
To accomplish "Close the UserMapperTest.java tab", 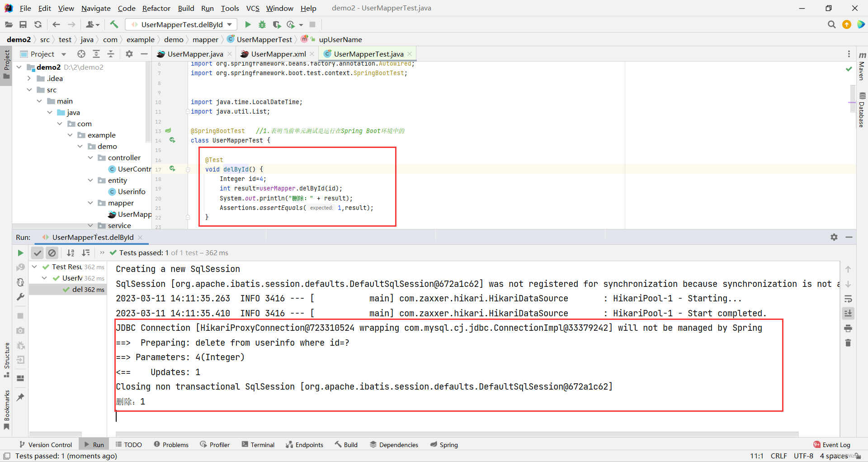I will tap(410, 54).
